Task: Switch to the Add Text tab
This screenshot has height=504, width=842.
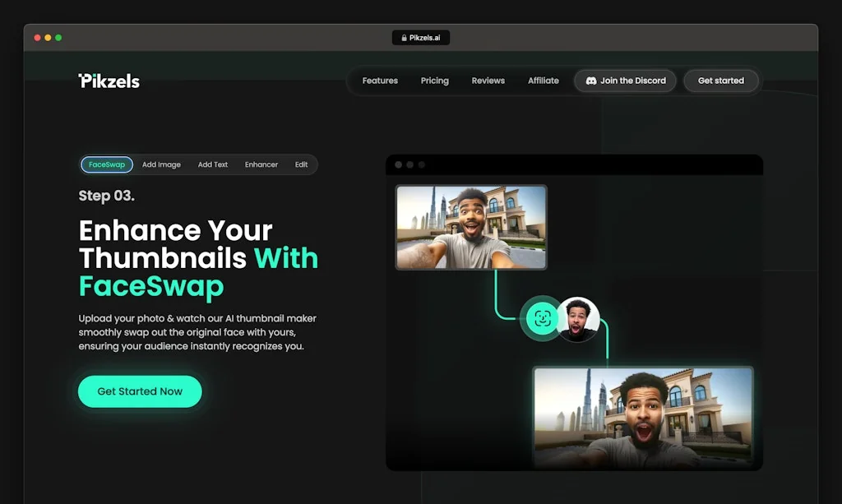Action: pyautogui.click(x=213, y=164)
